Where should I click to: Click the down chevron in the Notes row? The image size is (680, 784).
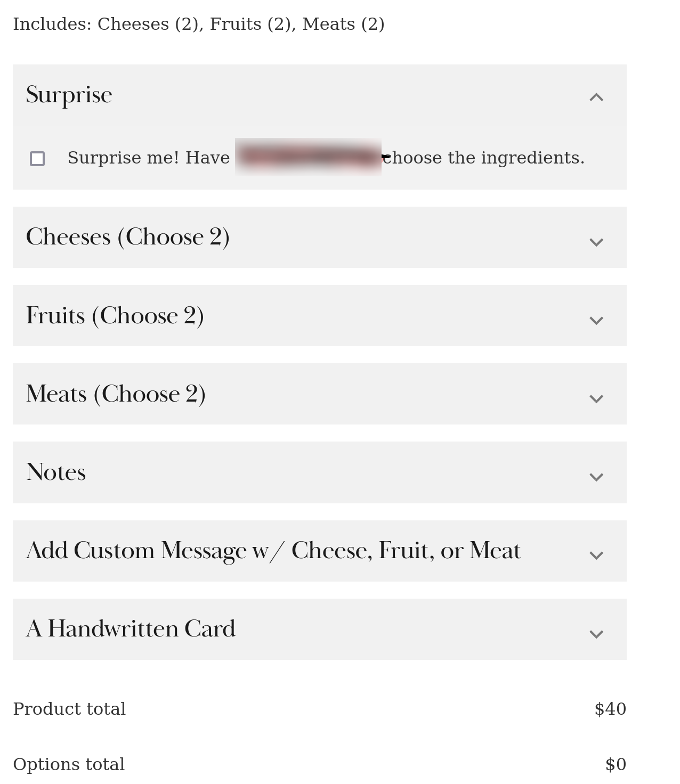[x=596, y=477]
